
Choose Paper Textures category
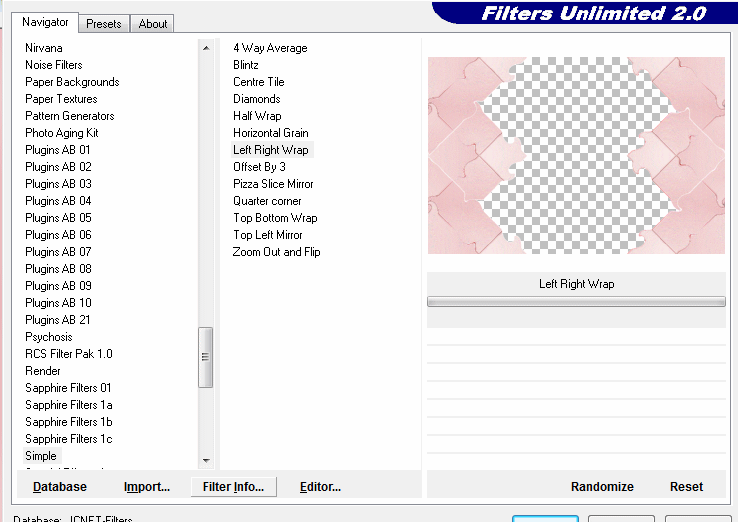[x=61, y=99]
